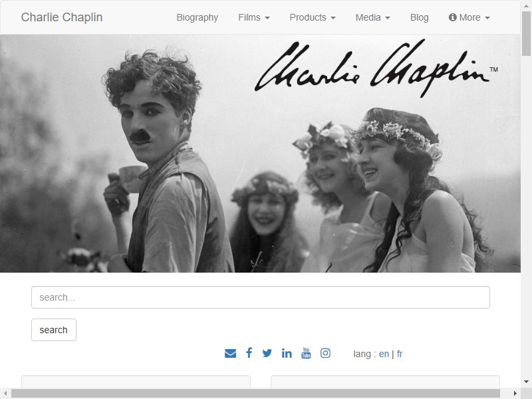The height and width of the screenshot is (399, 532).
Task: Go to the Blog page
Action: click(x=420, y=17)
